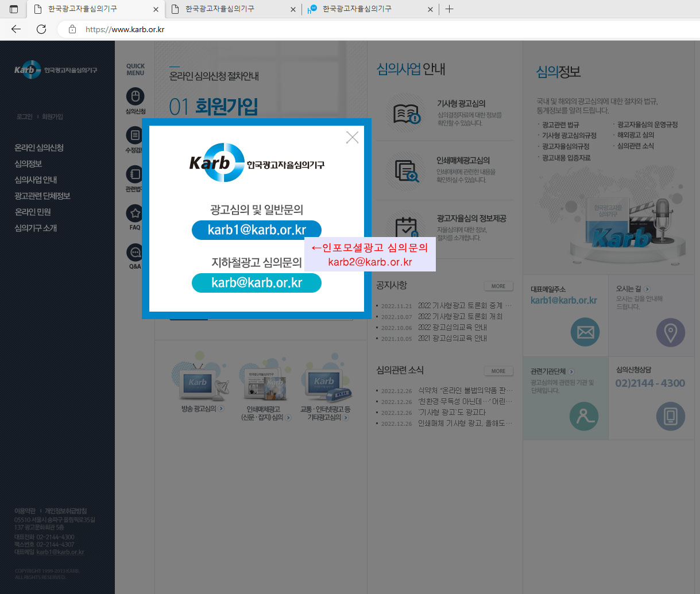Open news about 온라인 불법의약품
This screenshot has height=594, width=700.
[x=465, y=391]
